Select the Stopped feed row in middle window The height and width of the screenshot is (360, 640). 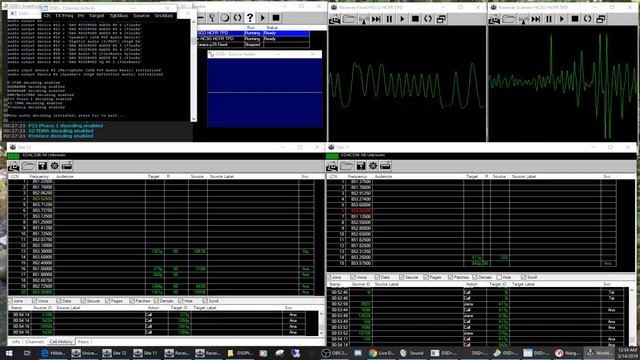pos(253,44)
